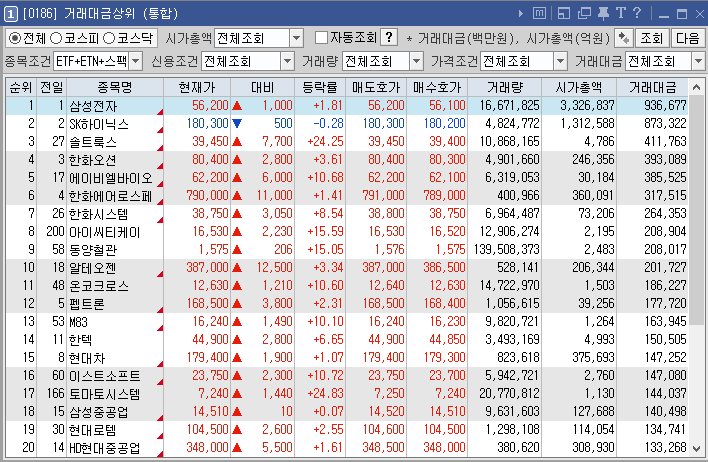Select the 현대차 stock name
Image resolution: width=708 pixels, height=462 pixels.
(x=87, y=358)
